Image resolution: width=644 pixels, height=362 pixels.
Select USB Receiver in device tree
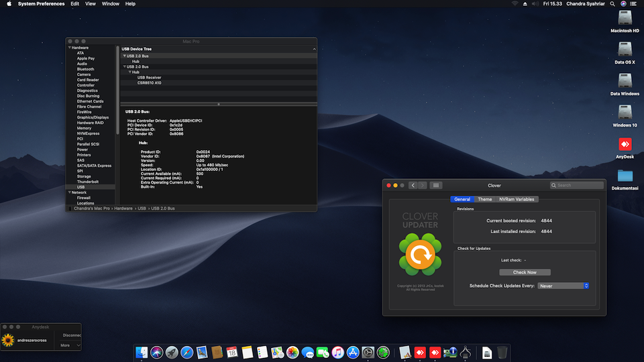point(149,77)
